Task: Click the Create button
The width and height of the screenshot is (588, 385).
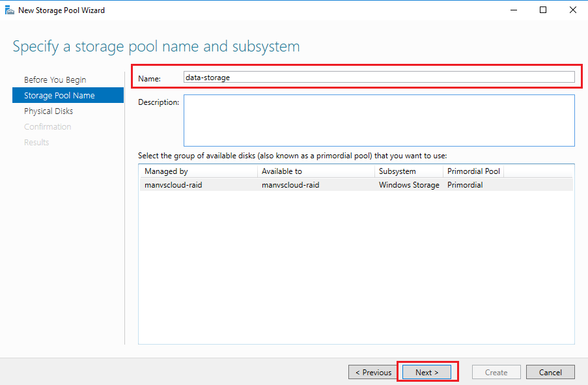Action: [x=496, y=372]
